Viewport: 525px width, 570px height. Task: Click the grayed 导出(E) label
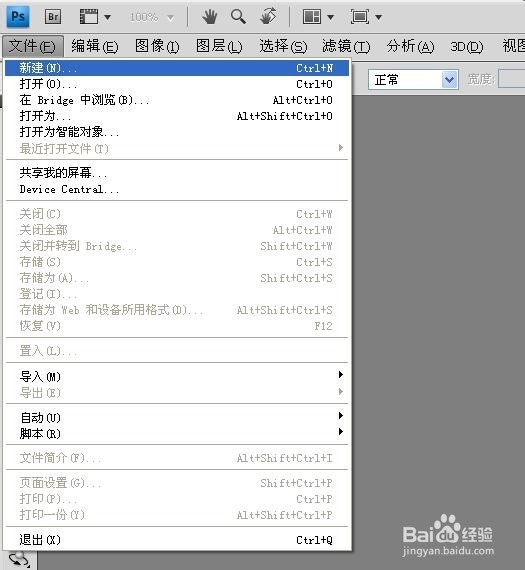(40, 393)
